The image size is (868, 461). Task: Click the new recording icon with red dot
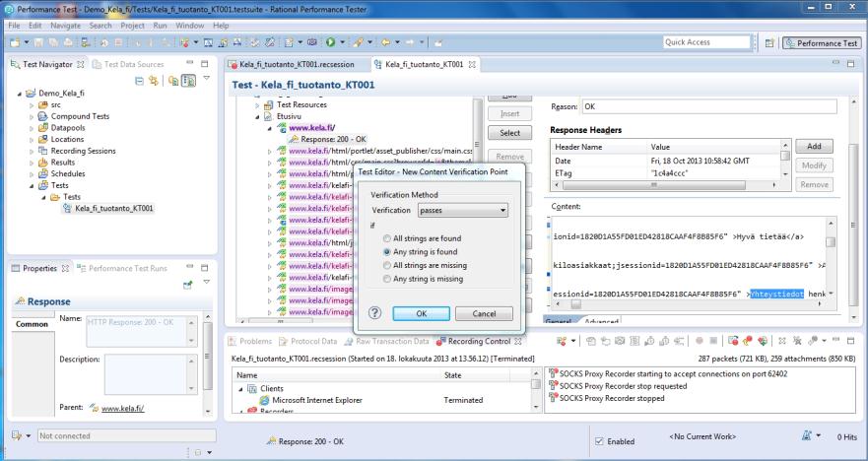[185, 42]
